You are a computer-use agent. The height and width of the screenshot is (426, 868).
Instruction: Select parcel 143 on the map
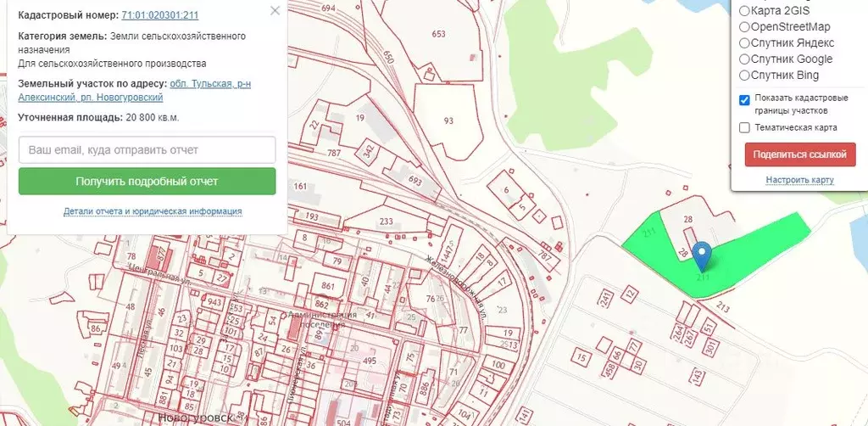point(697,377)
